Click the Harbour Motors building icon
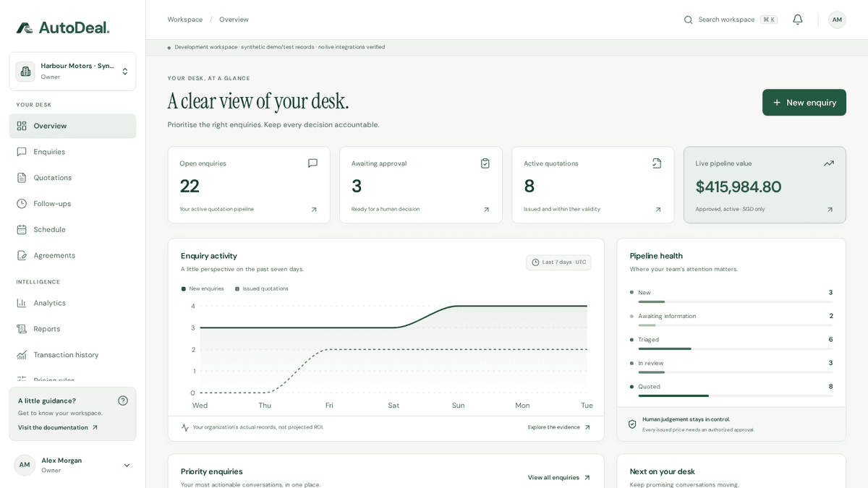Image resolution: width=868 pixels, height=488 pixels. 25,72
